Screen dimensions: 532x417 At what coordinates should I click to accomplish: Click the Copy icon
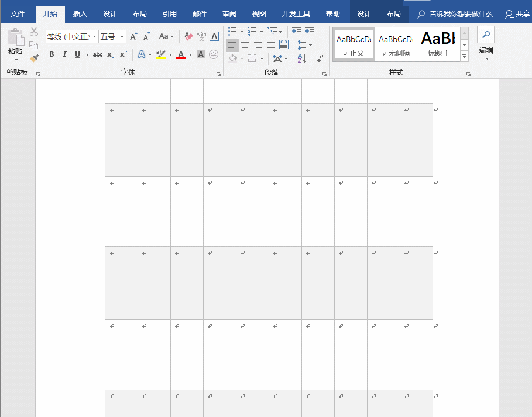(33, 45)
